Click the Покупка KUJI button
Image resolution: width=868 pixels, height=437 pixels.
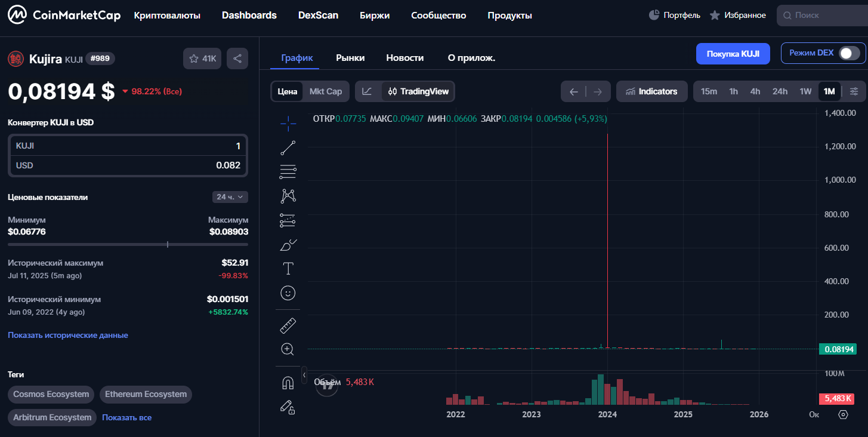[733, 54]
